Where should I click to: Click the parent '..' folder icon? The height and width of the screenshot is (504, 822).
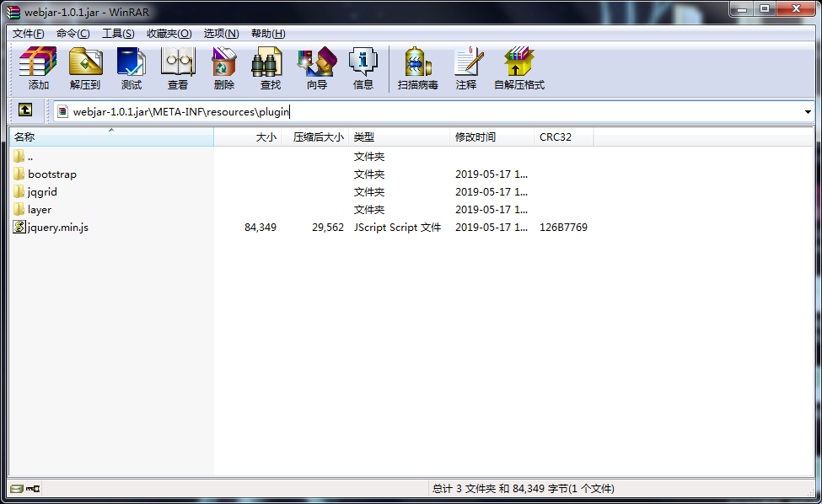[x=19, y=156]
